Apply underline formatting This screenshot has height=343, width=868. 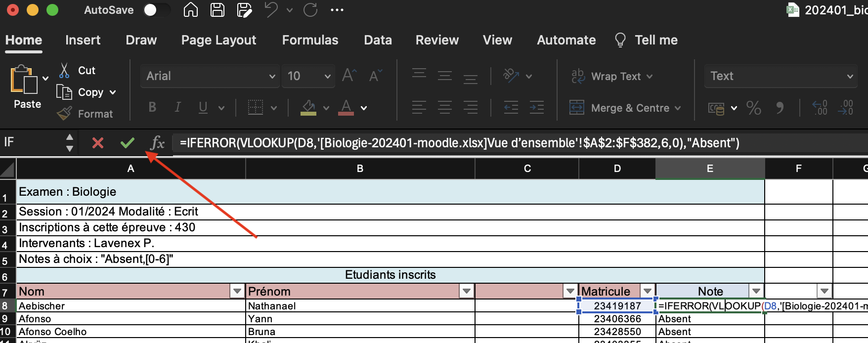tap(203, 107)
